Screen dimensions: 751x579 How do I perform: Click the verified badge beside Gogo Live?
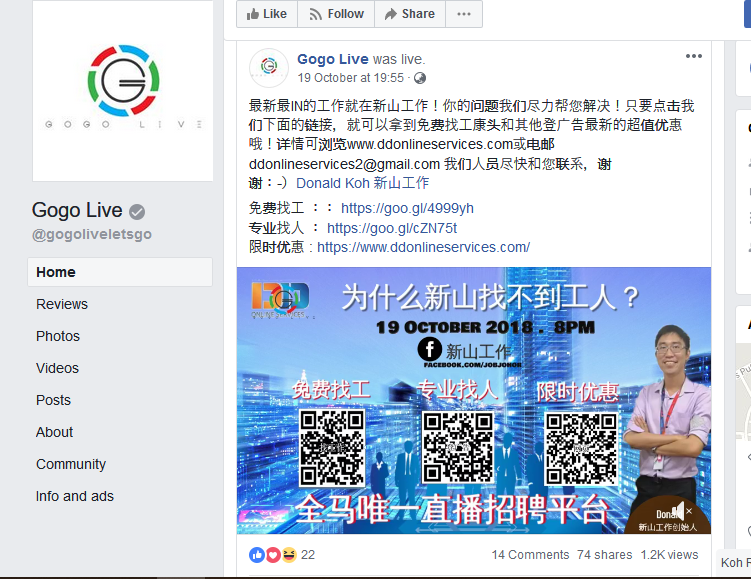pos(137,211)
